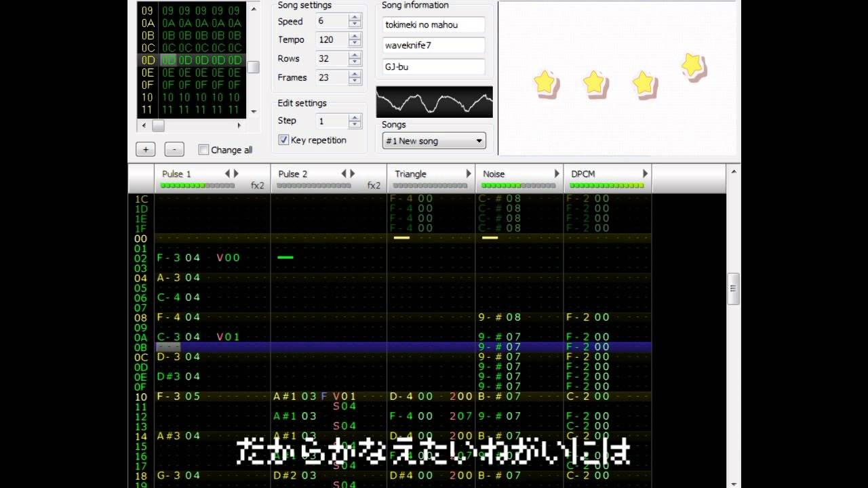The image size is (868, 488).
Task: Click the waveform visualizer display
Action: click(x=435, y=102)
